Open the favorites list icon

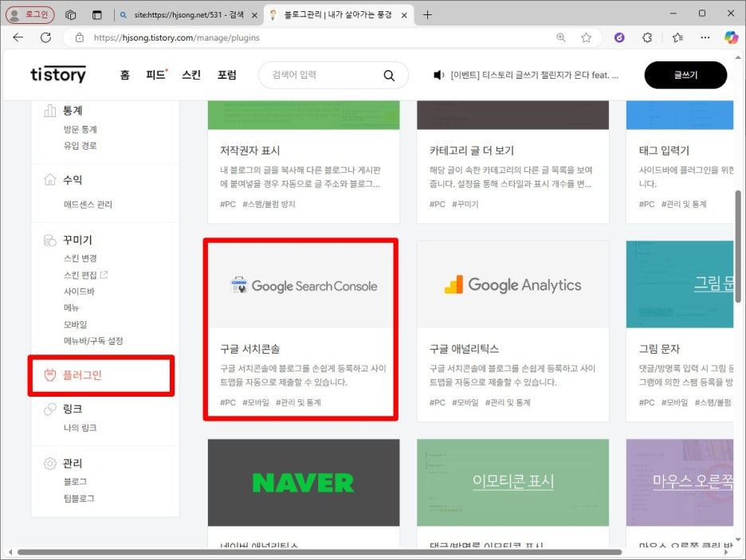coord(677,37)
